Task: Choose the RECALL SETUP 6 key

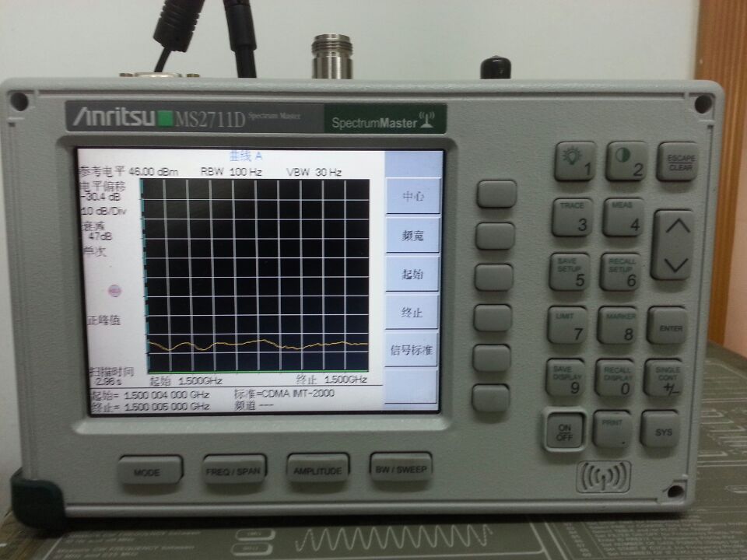Action: click(x=620, y=272)
